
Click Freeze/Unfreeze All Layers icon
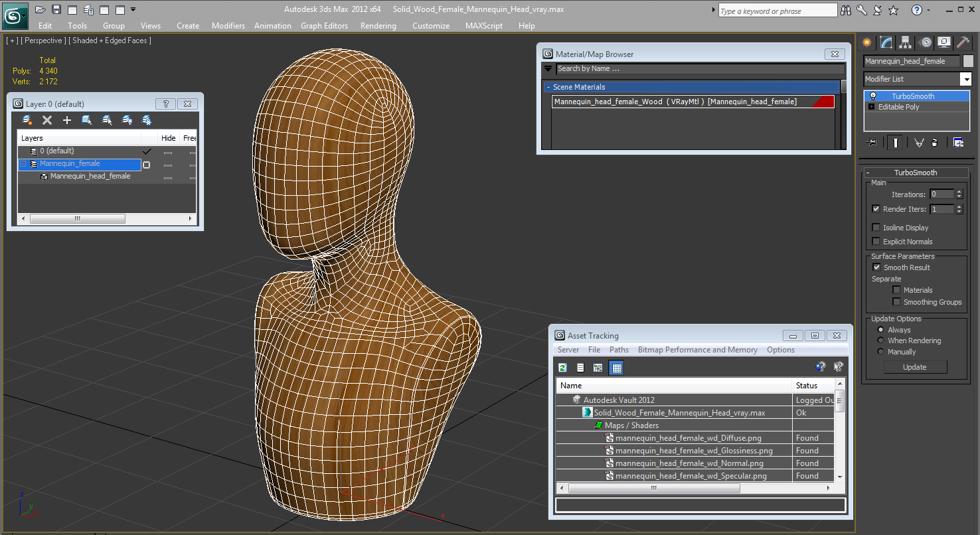coord(147,120)
